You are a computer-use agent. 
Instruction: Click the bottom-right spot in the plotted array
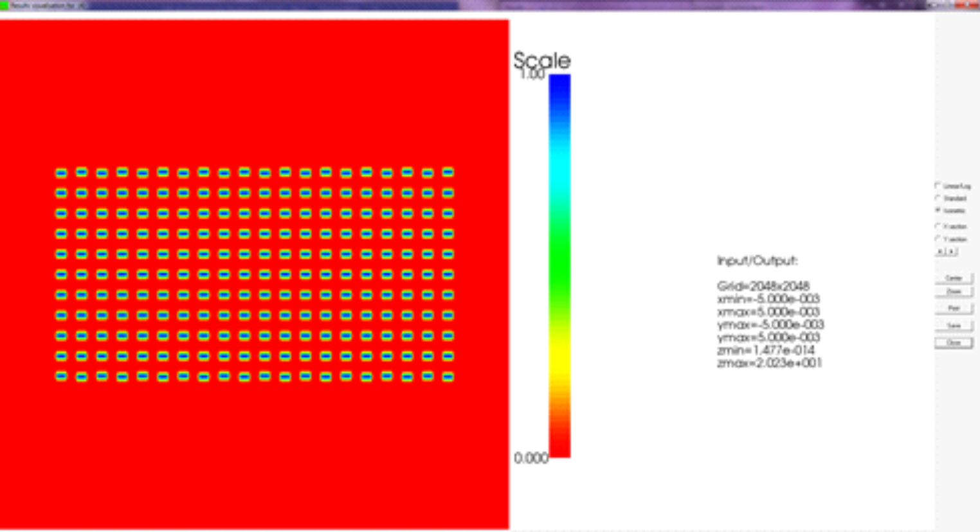[x=448, y=377]
